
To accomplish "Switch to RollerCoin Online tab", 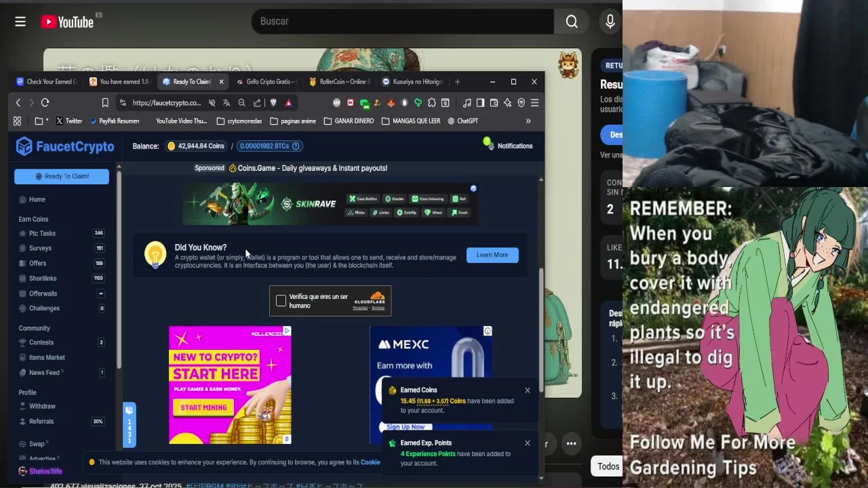I will 340,82.
